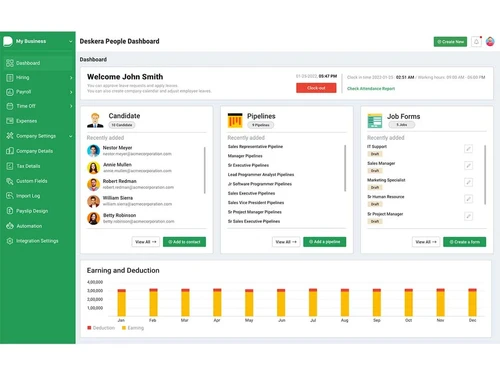Open Lead Programmer Analyst Pipelines

click(x=261, y=175)
